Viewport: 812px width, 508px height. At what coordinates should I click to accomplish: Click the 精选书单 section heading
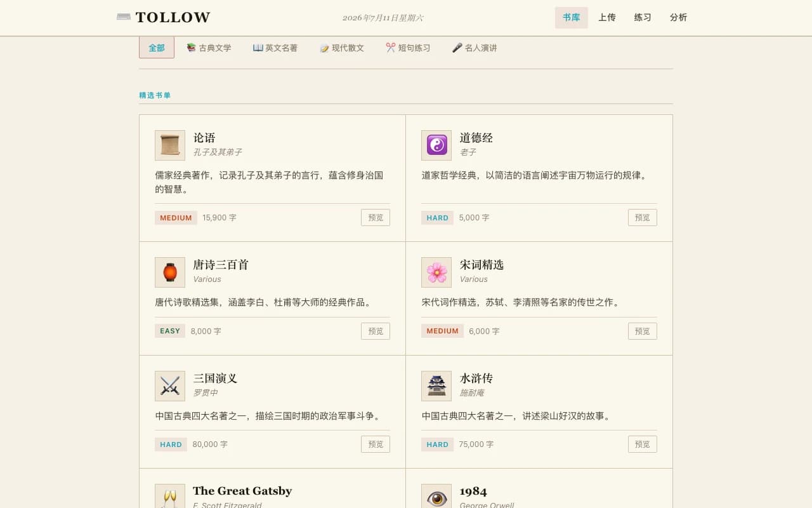pos(155,95)
